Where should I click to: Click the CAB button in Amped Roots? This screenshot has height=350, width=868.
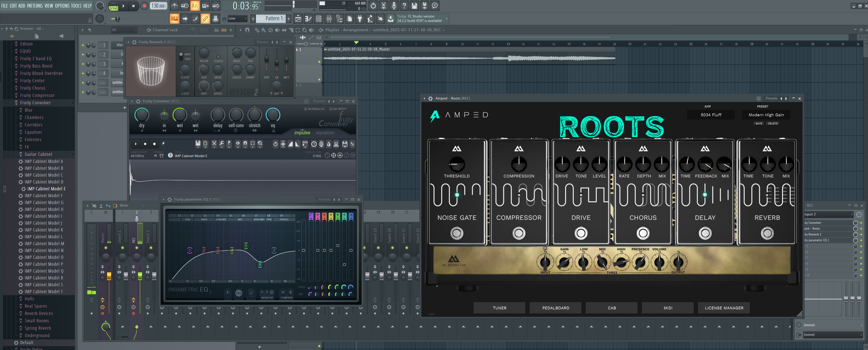click(x=611, y=308)
